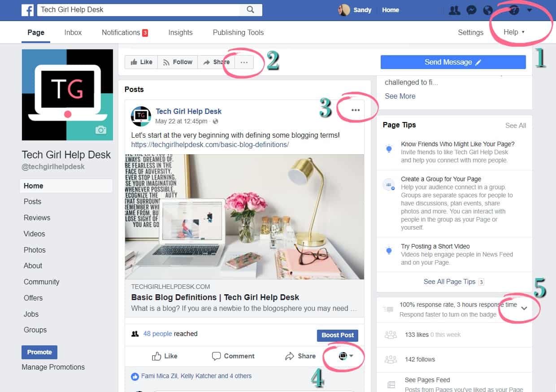Screen dimensions: 556x392
Task: Open About in the left sidebar
Action: coord(33,266)
